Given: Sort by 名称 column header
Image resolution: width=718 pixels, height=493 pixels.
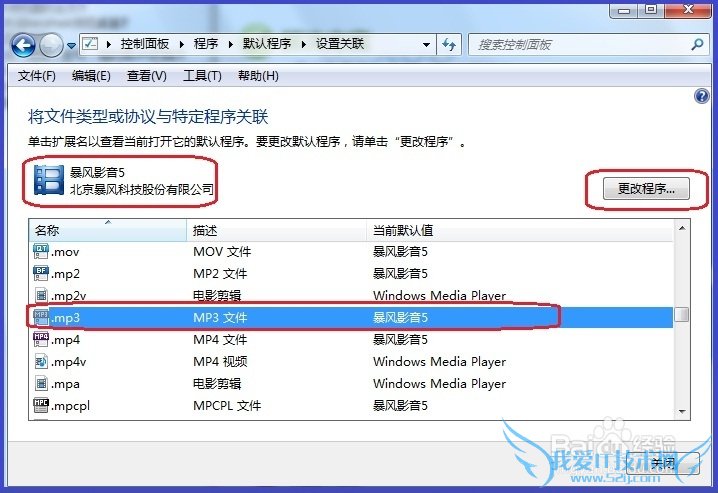Looking at the screenshot, I should [108, 230].
